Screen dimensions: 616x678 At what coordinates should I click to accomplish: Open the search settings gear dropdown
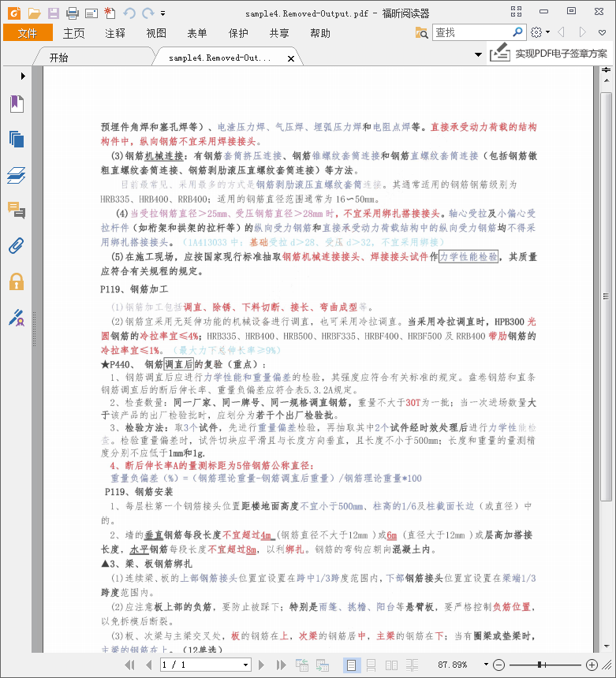[x=540, y=32]
